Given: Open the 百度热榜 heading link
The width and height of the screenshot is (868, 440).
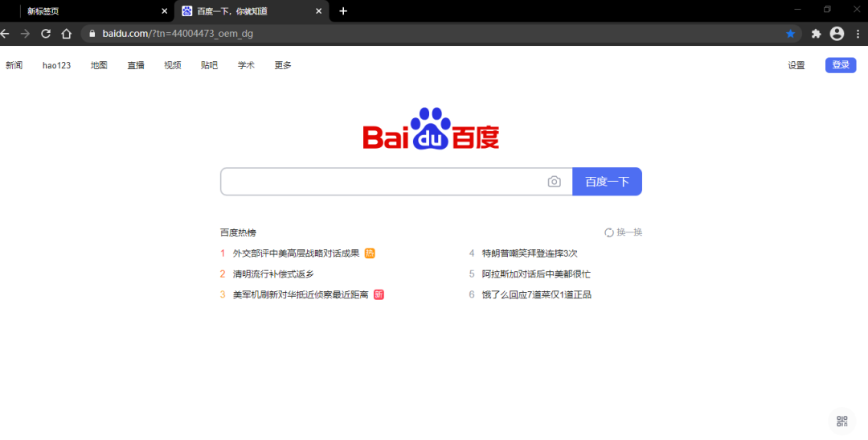Looking at the screenshot, I should click(238, 232).
